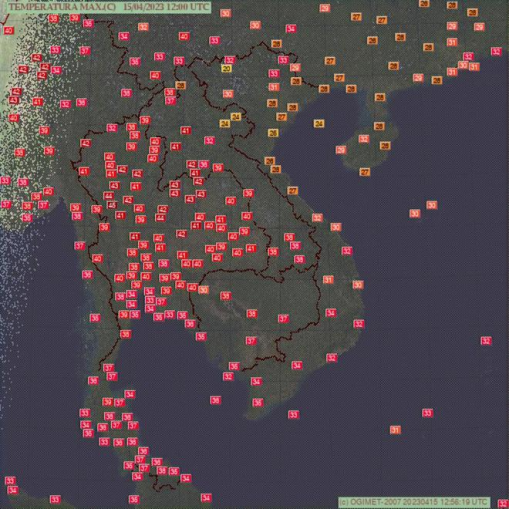Image resolution: width=510 pixels, height=510 pixels.
Task: Click the yellow 20 temperature marker
Action: point(226,69)
